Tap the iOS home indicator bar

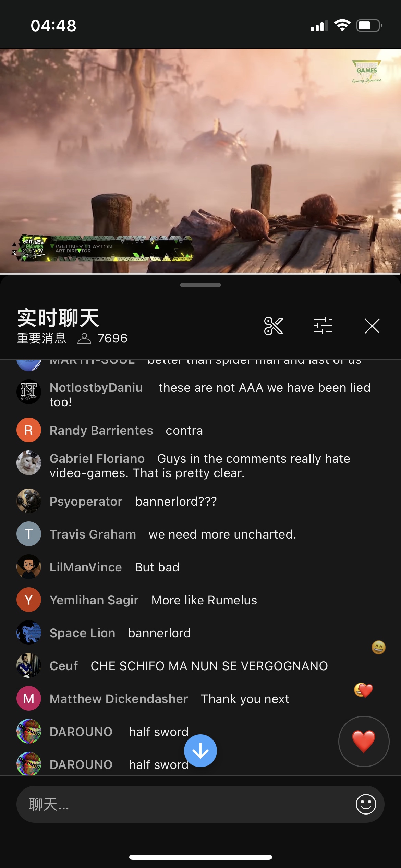[200, 857]
